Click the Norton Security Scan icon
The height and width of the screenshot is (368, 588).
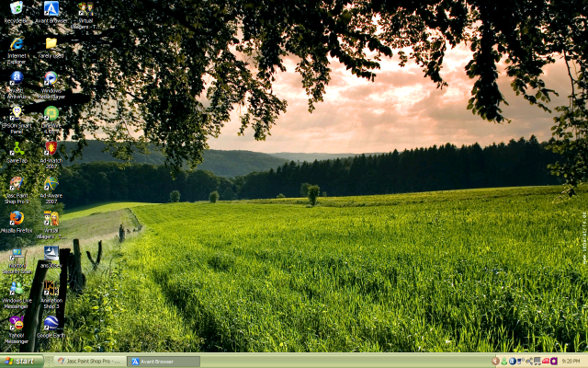coord(17,254)
